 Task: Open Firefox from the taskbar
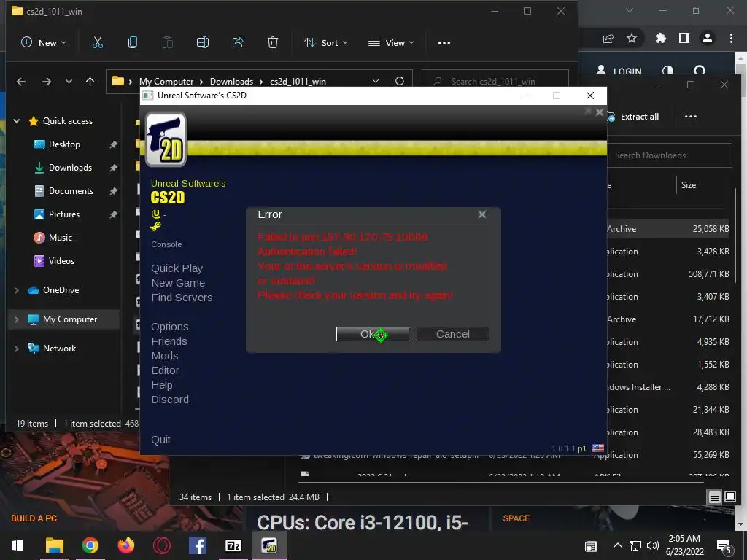pyautogui.click(x=125, y=545)
